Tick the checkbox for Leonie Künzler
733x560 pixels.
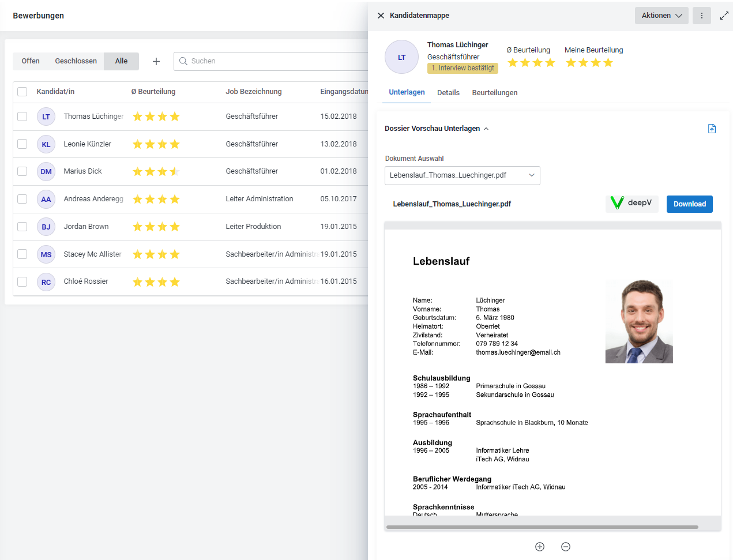[22, 144]
